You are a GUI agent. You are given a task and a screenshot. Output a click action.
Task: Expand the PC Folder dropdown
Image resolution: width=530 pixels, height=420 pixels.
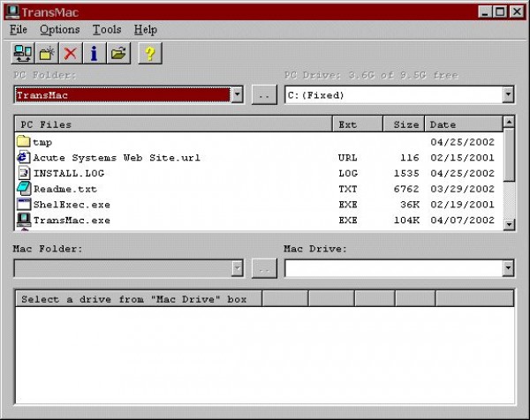(237, 94)
